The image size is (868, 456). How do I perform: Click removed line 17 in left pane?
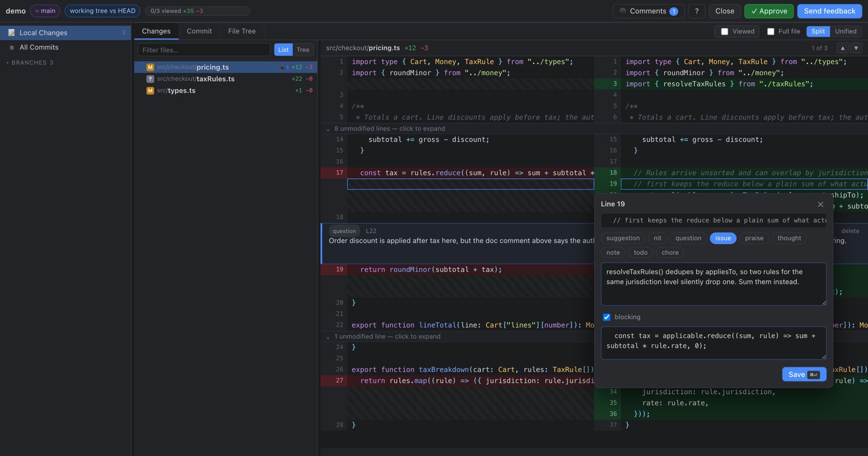(x=457, y=173)
